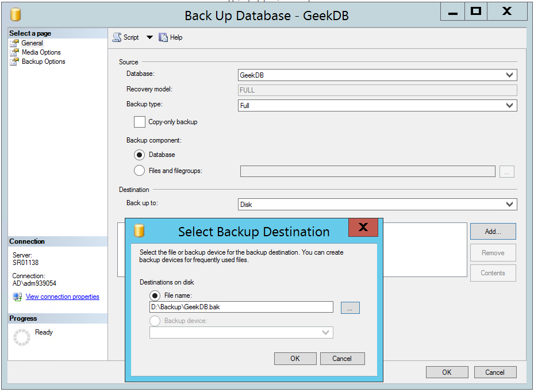
Task: Open the Script dropdown arrow
Action: 149,37
